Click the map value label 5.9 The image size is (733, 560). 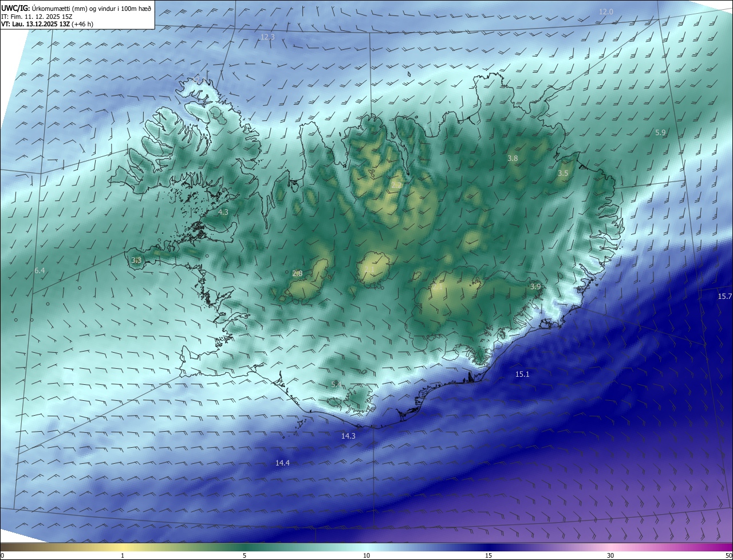click(x=660, y=132)
